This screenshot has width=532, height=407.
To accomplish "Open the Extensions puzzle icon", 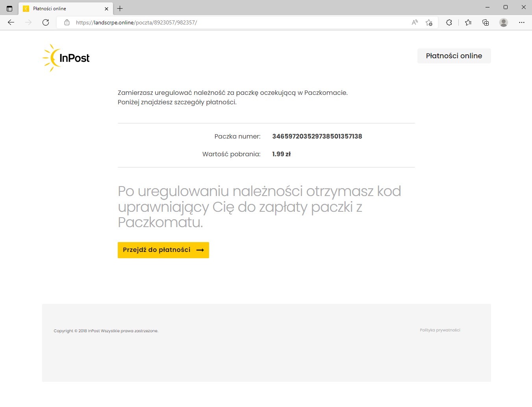I will pyautogui.click(x=449, y=22).
